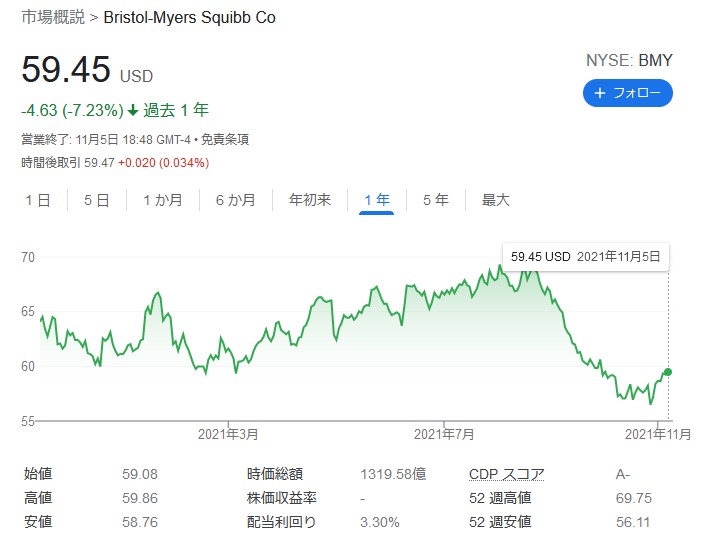The width and height of the screenshot is (706, 541).
Task: Click the フォロー (follow) button
Action: tap(628, 93)
